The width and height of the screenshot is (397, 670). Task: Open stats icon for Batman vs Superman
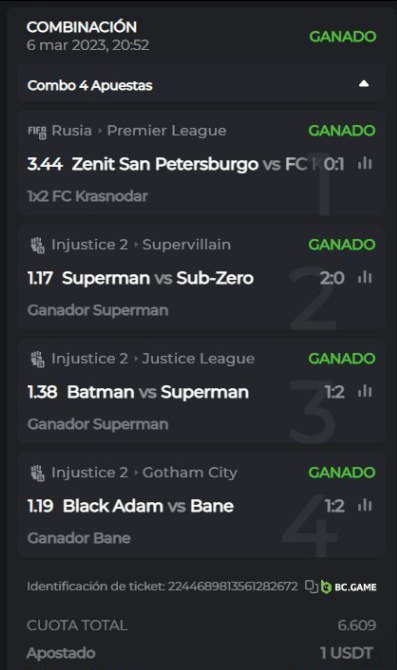point(365,391)
